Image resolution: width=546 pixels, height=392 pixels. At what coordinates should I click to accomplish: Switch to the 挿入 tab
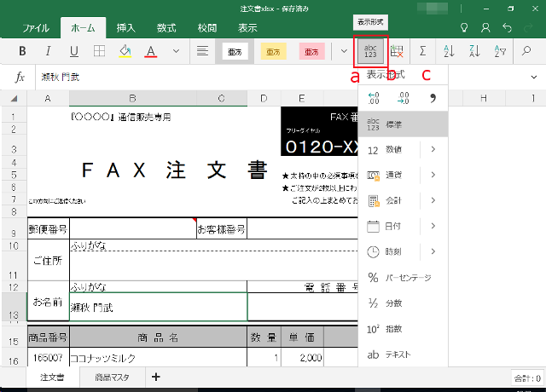[125, 28]
